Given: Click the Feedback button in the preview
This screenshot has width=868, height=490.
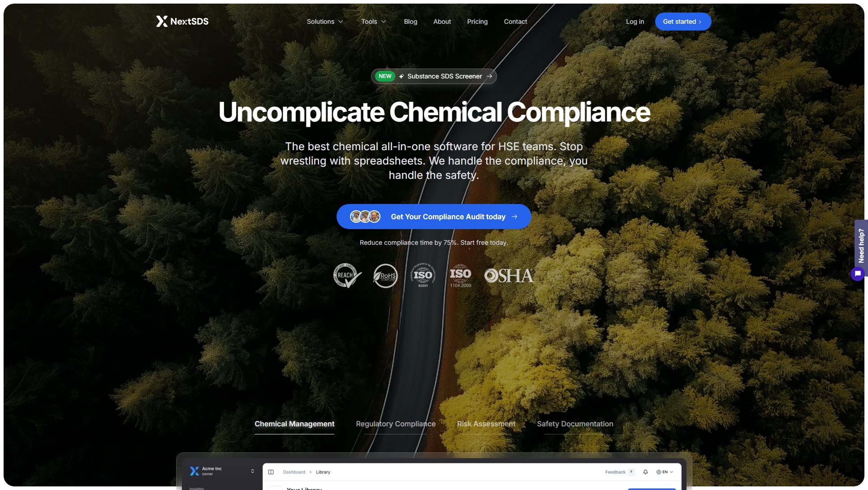Looking at the screenshot, I should point(619,472).
